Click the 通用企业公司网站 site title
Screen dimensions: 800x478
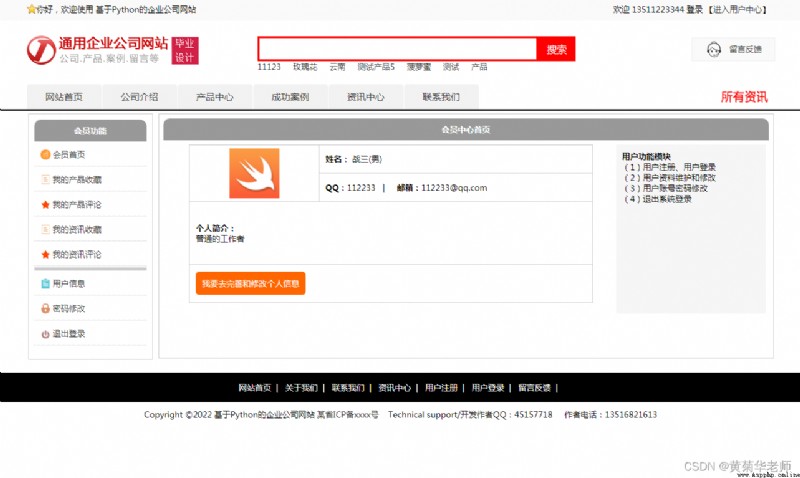[113, 43]
